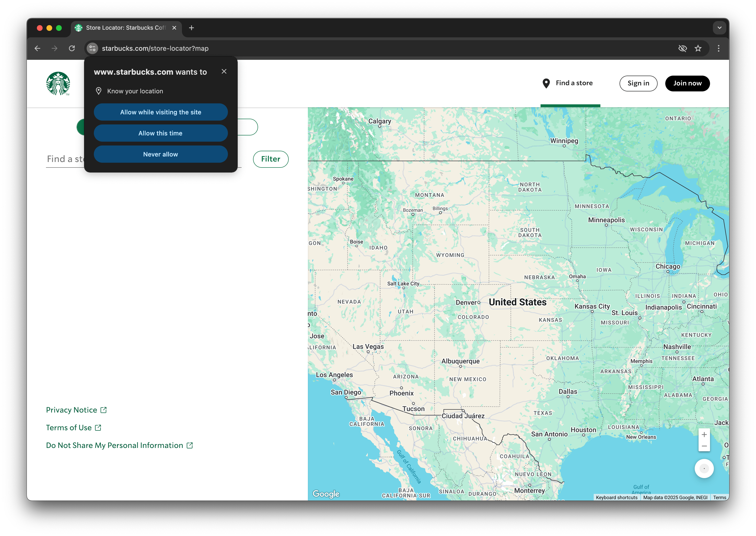This screenshot has height=536, width=756.
Task: Open the Chrome three-dot menu
Action: (719, 49)
